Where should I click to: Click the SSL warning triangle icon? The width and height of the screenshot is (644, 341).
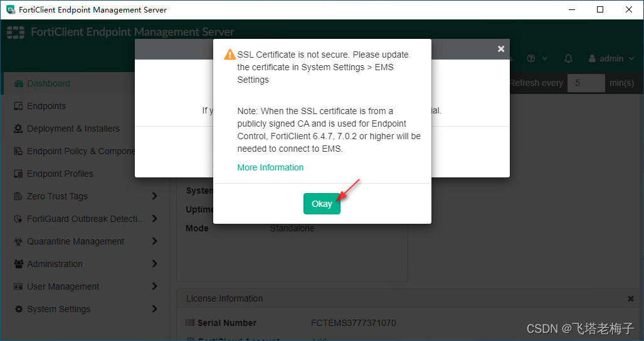click(x=230, y=55)
